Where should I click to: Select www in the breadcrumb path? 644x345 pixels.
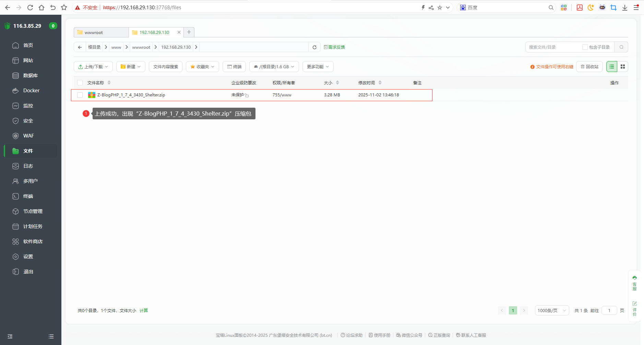click(x=116, y=47)
